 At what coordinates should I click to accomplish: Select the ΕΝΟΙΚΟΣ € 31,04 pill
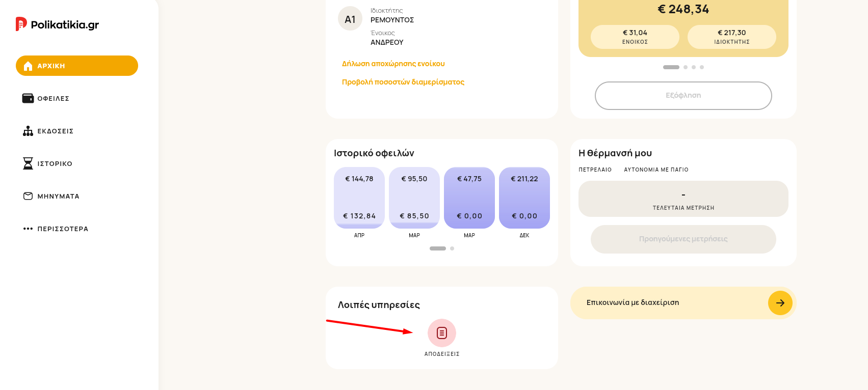point(635,37)
